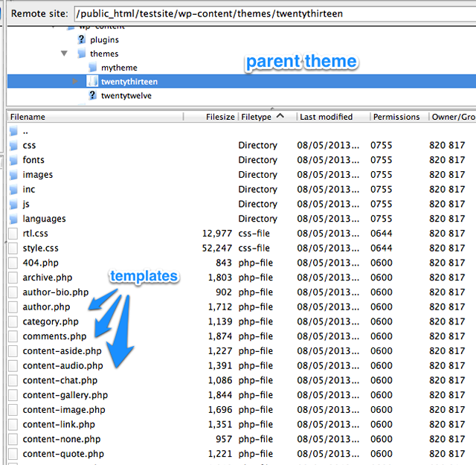Click the 12,977 filesize value
Screen dimensions: 476x465
[x=216, y=234]
